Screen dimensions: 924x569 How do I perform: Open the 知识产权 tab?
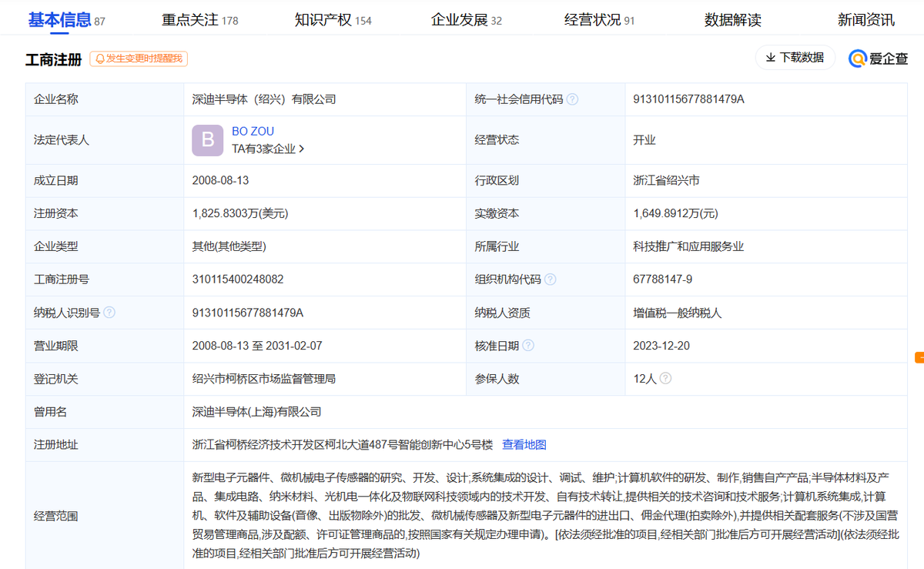click(x=324, y=18)
